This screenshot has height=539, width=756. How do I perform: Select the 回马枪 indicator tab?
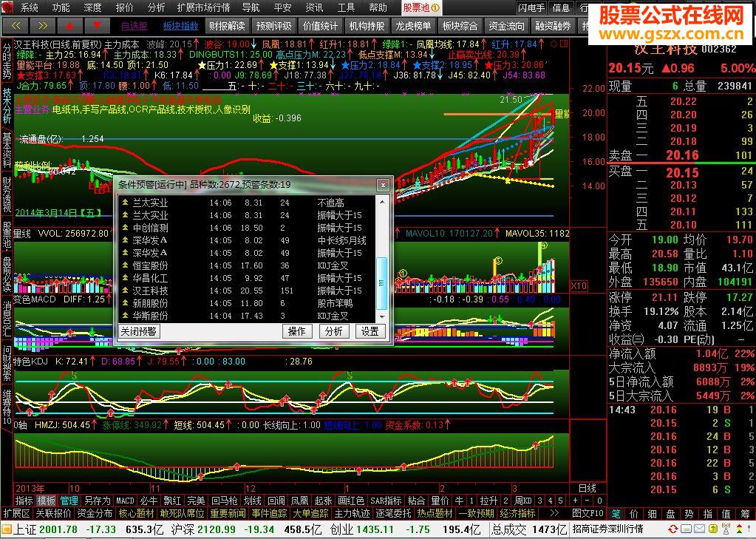tap(224, 501)
